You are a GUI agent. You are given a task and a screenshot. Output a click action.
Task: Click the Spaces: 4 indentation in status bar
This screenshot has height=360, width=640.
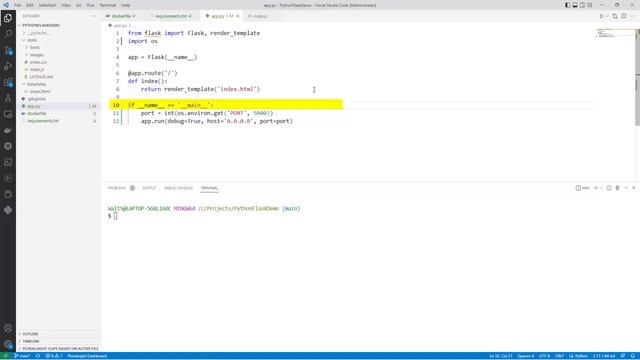pos(526,356)
